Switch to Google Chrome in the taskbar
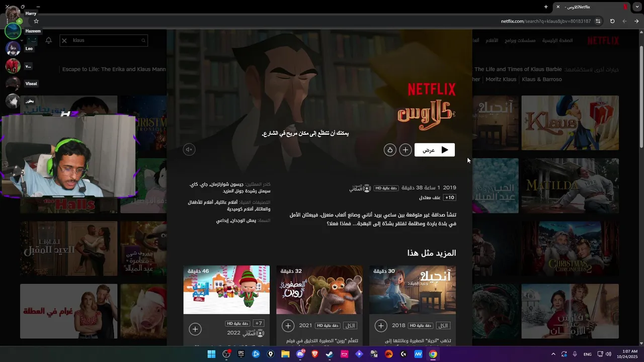 click(433, 354)
